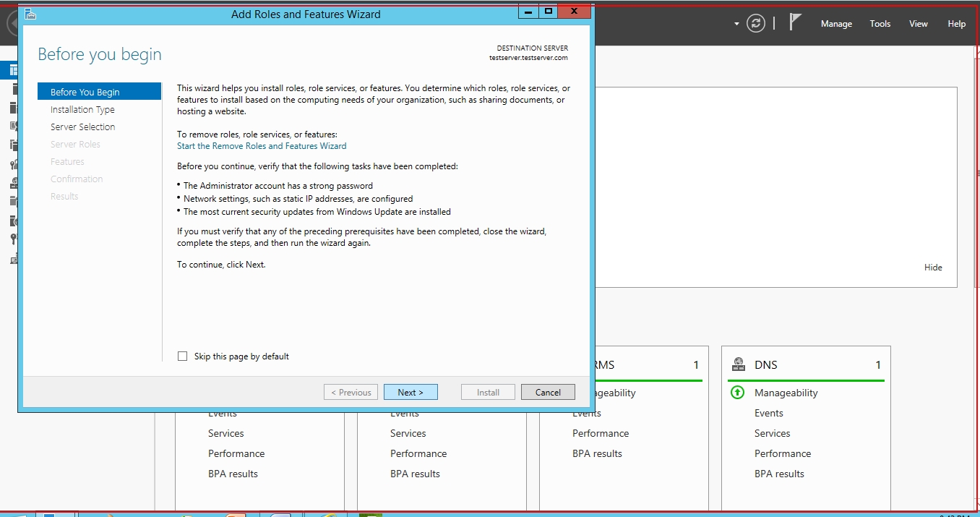Screen dimensions: 980x517
Task: Open the dropdown arrow beside the Refresh icon
Action: coord(736,24)
